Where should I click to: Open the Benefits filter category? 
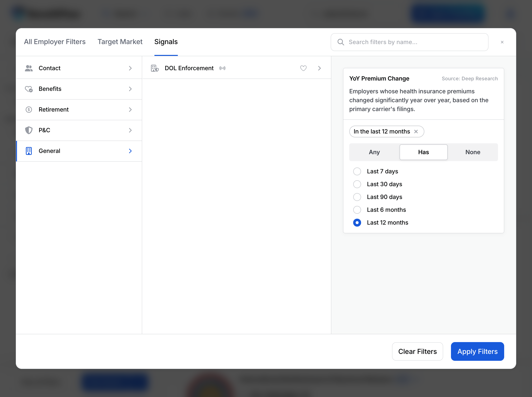(x=79, y=89)
